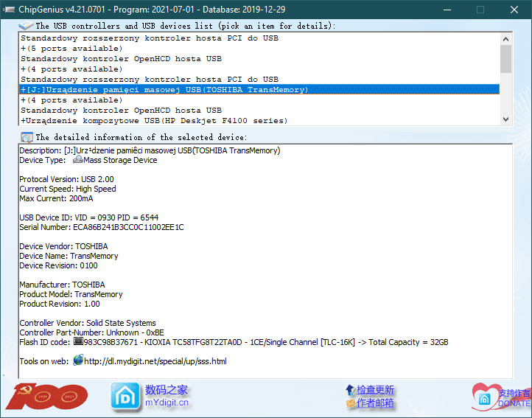Click the 'Max Current: 200mA' line
532x418 pixels.
(56, 198)
